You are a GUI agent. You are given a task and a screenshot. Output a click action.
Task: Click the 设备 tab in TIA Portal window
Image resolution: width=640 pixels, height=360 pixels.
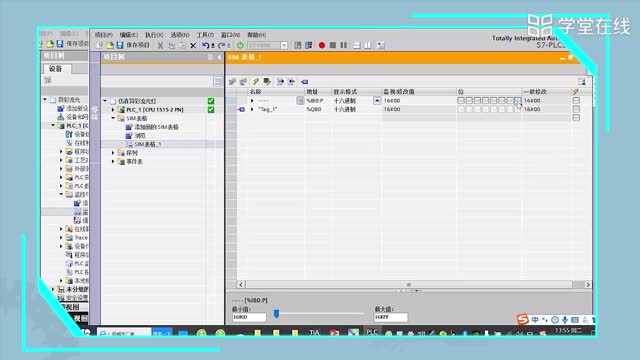click(56, 69)
